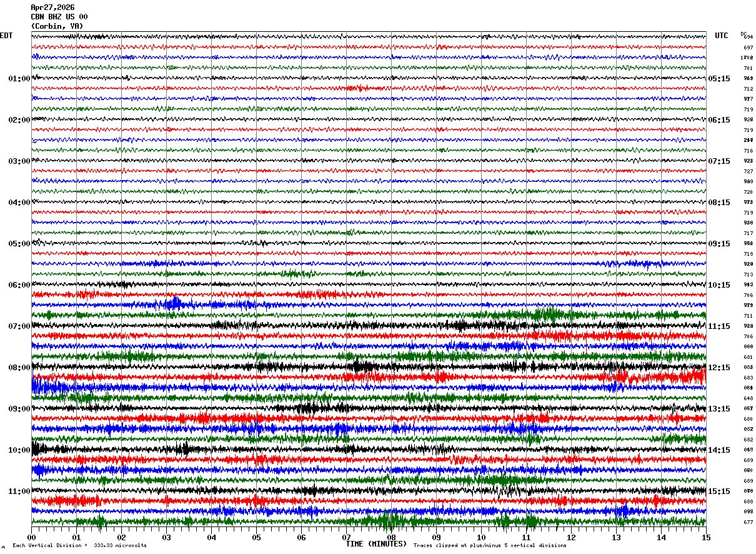Click the minute tick label 10

coord(481,537)
